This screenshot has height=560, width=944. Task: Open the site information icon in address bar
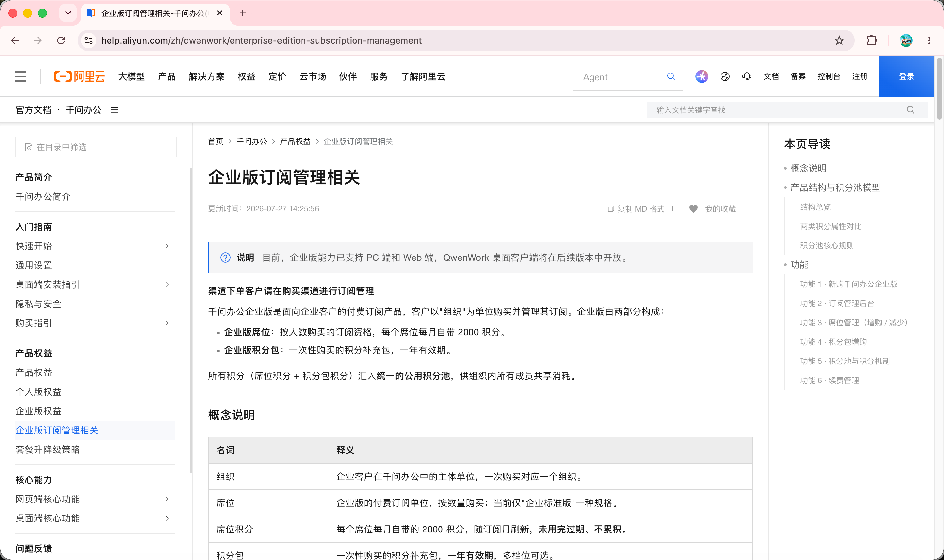(89, 40)
